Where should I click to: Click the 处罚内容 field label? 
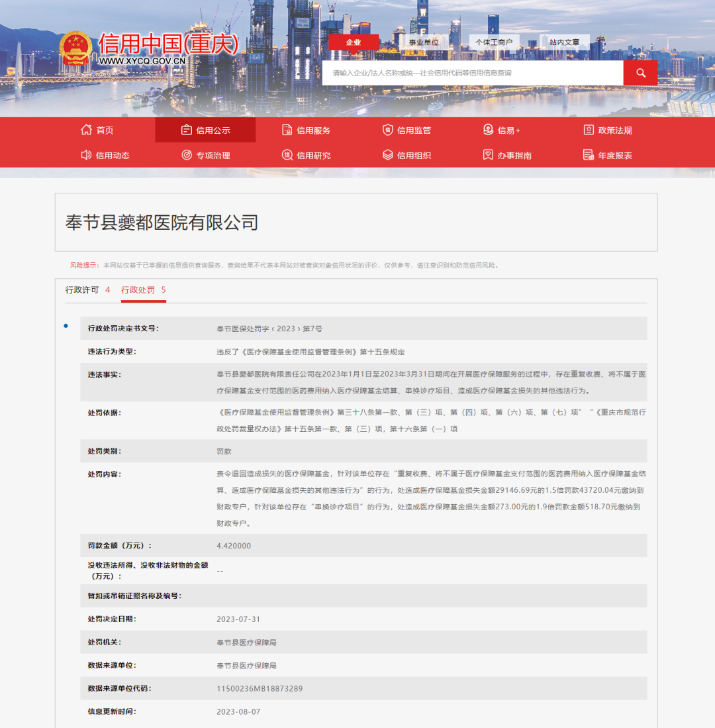(105, 474)
